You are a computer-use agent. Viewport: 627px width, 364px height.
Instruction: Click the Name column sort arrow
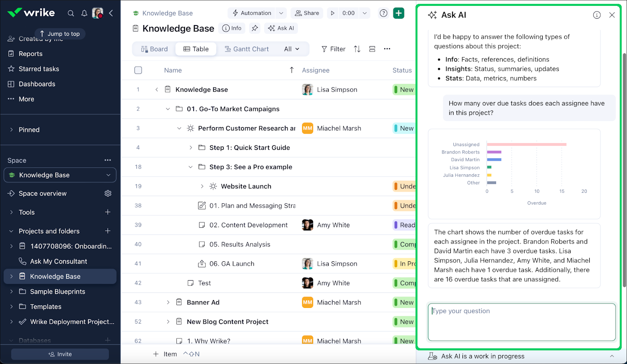[292, 70]
